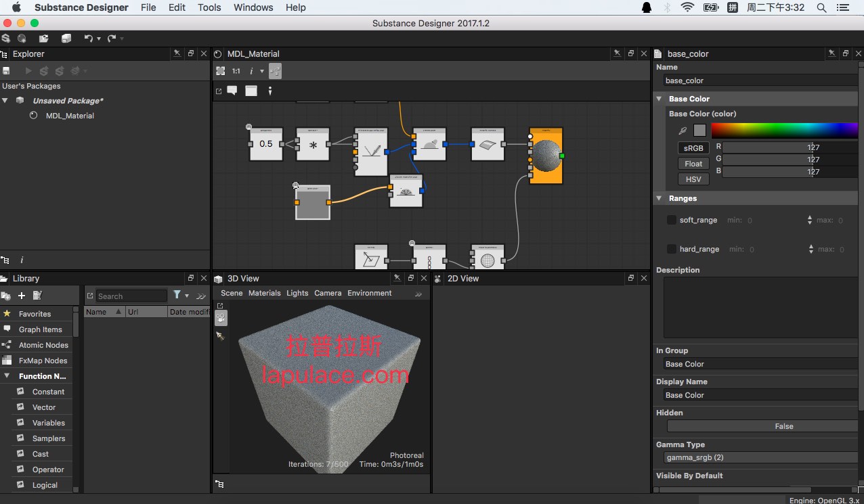Click the Library edit filter notes icon

coord(37,296)
